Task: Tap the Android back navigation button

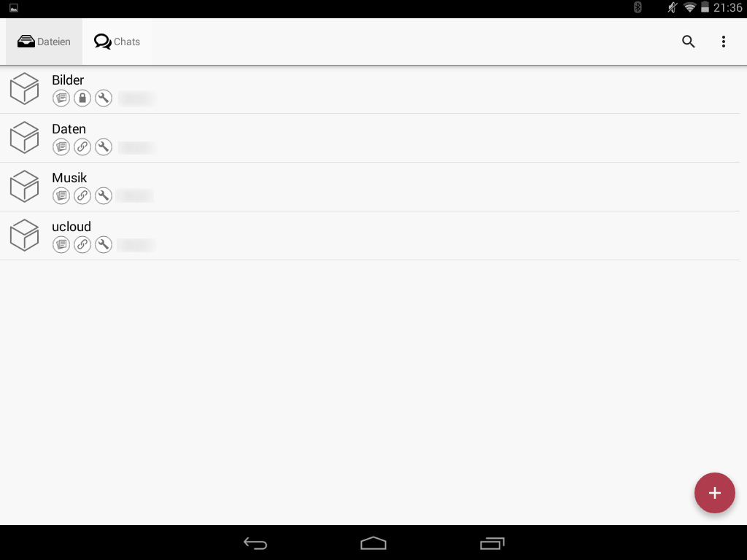Action: point(255,543)
